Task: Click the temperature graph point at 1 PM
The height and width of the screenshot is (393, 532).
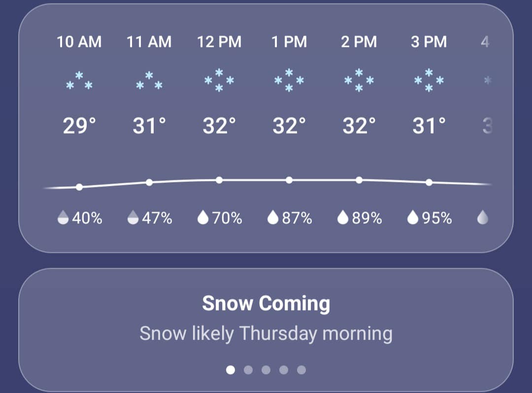Action: click(x=289, y=180)
